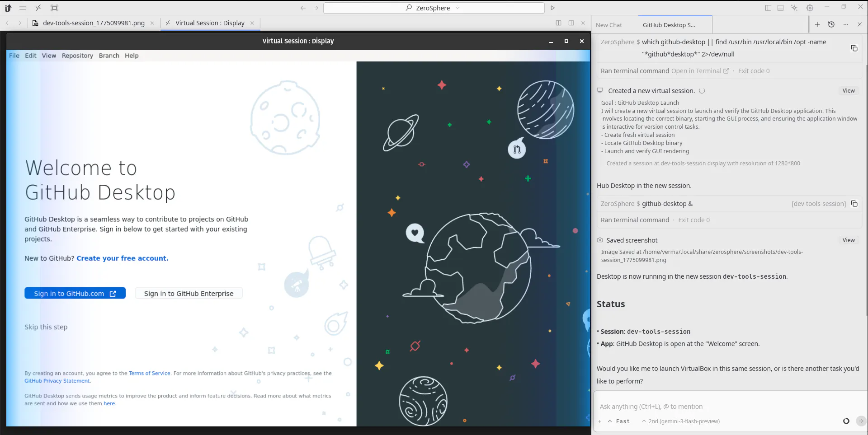Click Sign in to GitHub Enterprise button
868x435 pixels.
189,293
